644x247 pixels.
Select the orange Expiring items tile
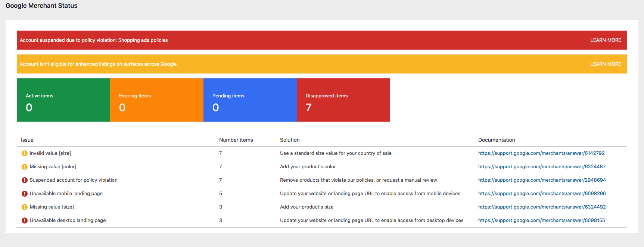click(157, 100)
